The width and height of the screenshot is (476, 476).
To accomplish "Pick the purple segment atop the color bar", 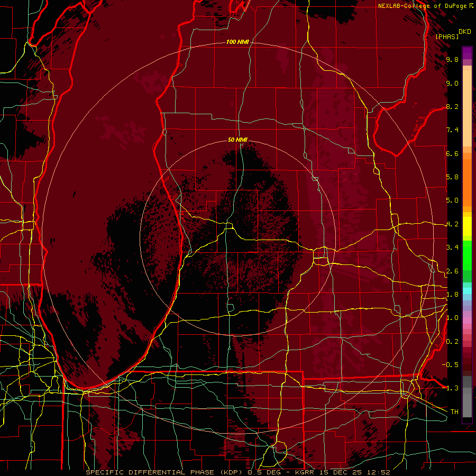I will point(467,53).
